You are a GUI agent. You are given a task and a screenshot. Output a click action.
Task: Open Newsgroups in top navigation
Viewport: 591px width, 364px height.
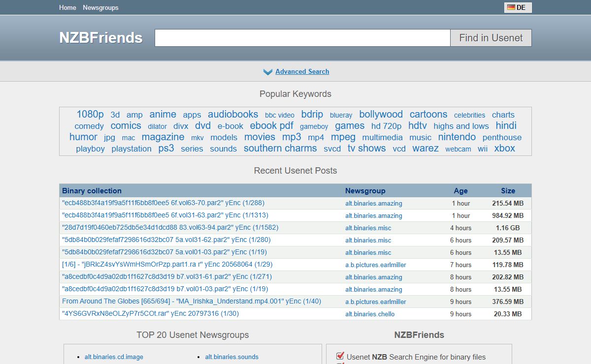(x=100, y=7)
